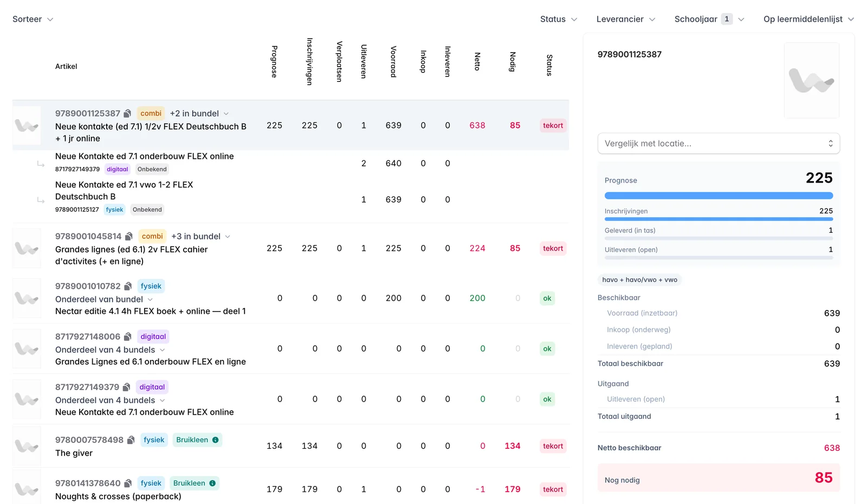Open the Leverancier filter dropdown
Viewport: 867px width, 504px height.
pyautogui.click(x=626, y=19)
